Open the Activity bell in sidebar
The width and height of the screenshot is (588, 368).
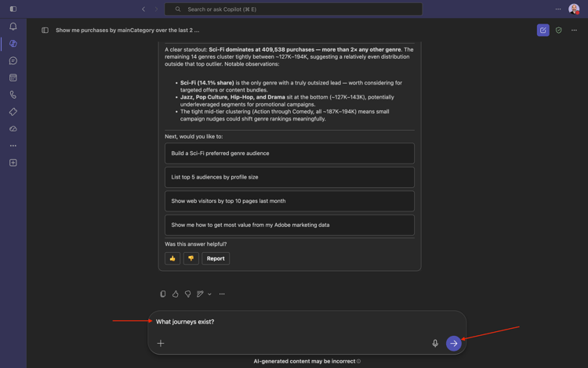tap(13, 26)
